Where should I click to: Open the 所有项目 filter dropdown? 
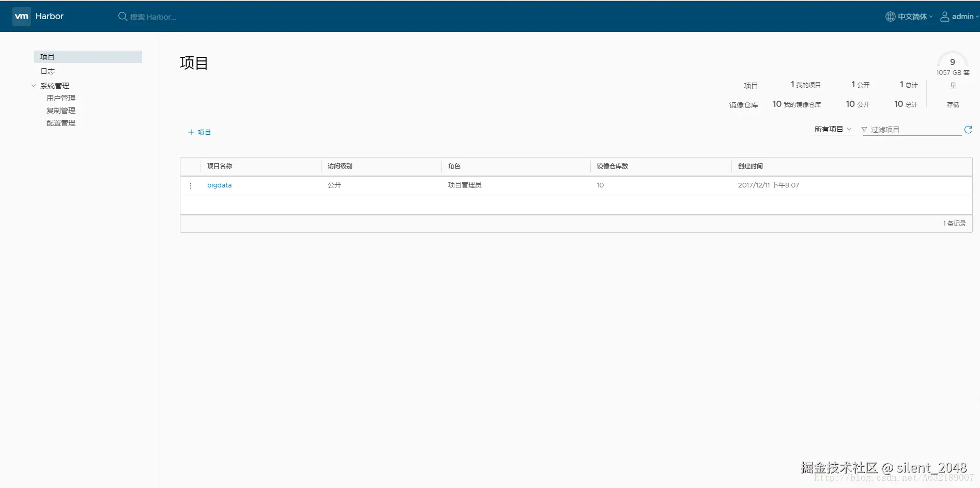coord(833,129)
